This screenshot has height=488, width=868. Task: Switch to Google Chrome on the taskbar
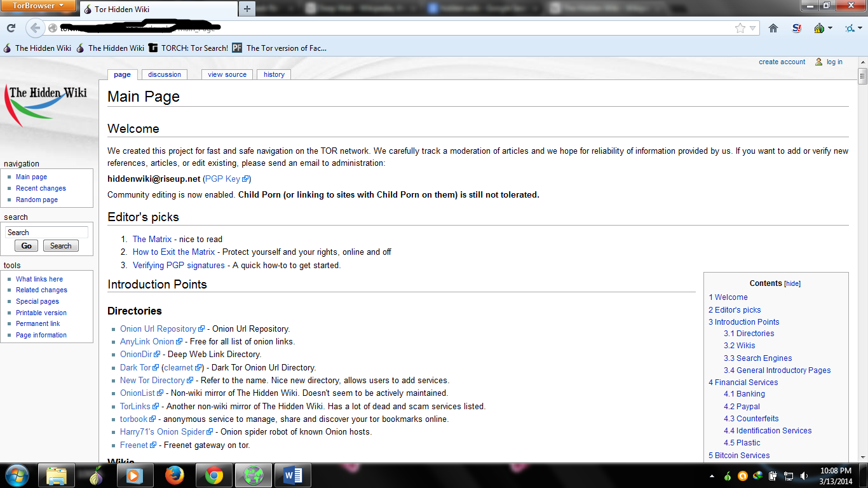click(214, 475)
